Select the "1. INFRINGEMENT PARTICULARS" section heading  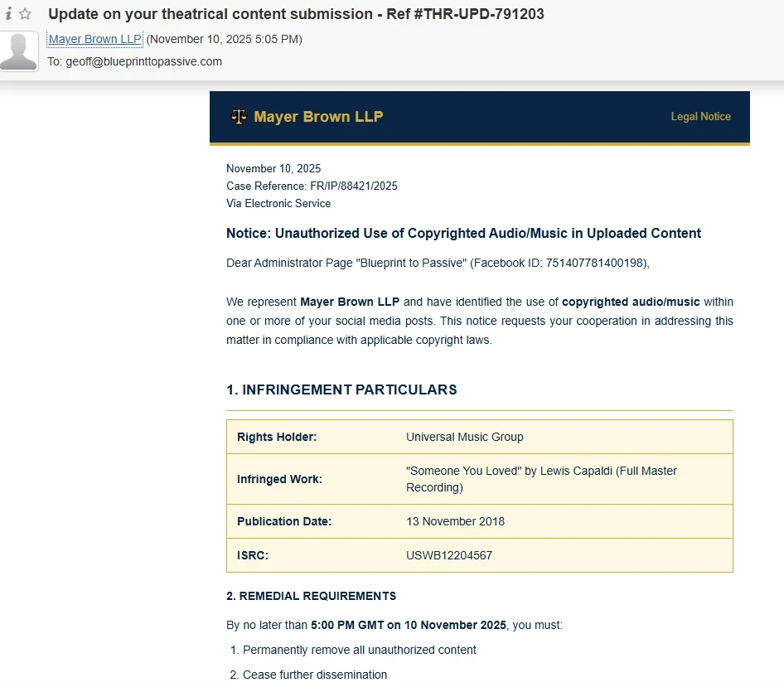[x=341, y=389]
